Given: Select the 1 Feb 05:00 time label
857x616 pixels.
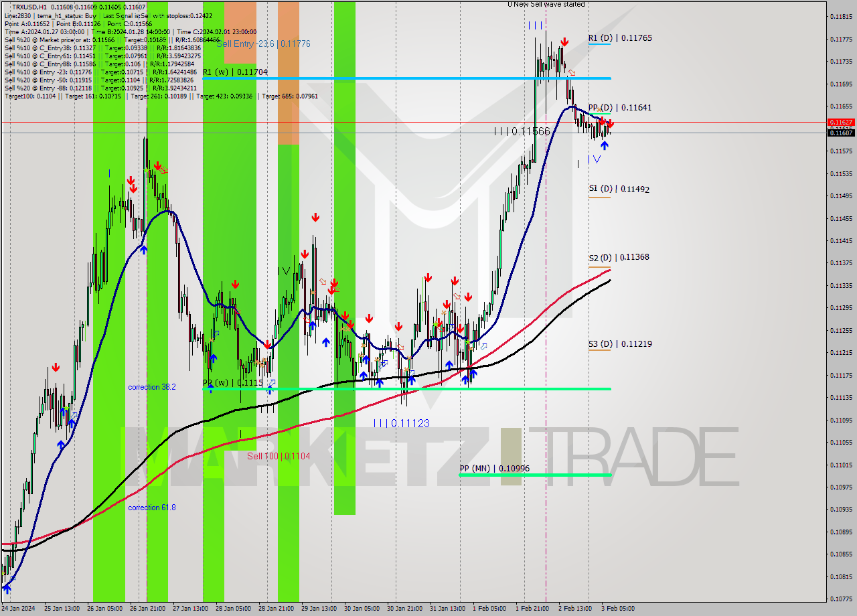Looking at the screenshot, I should point(489,609).
